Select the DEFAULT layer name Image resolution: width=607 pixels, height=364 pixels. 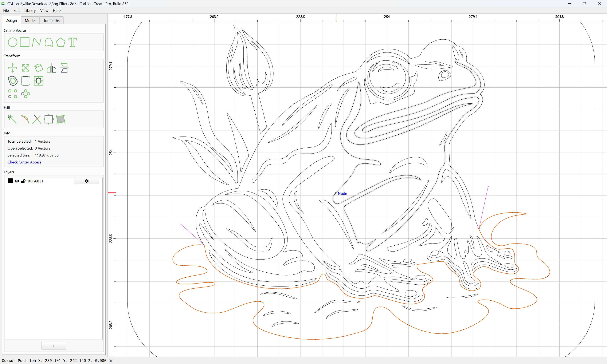point(35,181)
